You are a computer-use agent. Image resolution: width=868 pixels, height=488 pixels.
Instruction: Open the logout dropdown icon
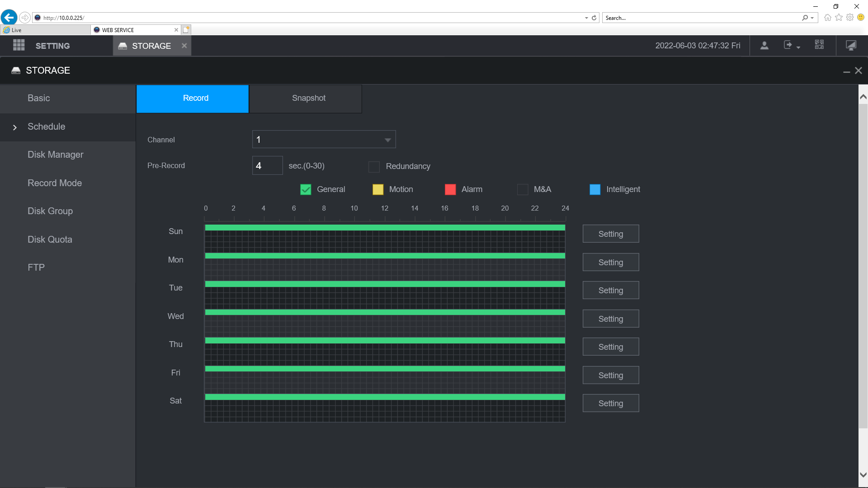pyautogui.click(x=792, y=46)
